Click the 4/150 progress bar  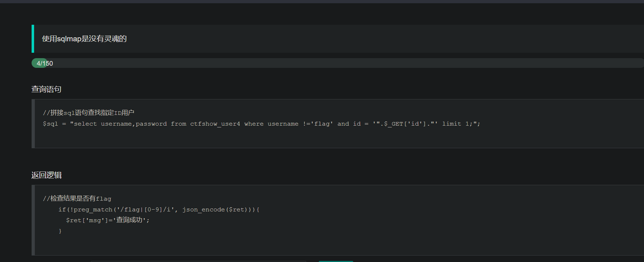pyautogui.click(x=338, y=63)
